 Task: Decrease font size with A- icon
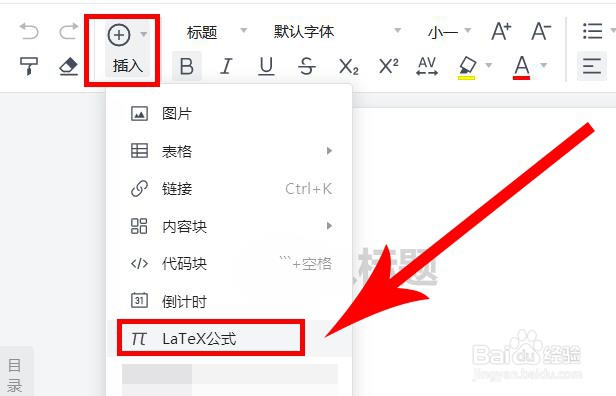pos(541,31)
